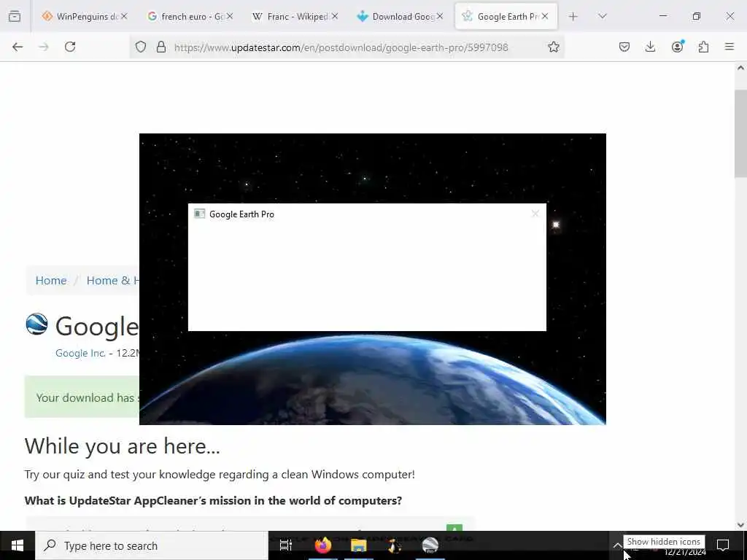Open the penguin app taskbar icon
The height and width of the screenshot is (560, 747).
(x=395, y=545)
